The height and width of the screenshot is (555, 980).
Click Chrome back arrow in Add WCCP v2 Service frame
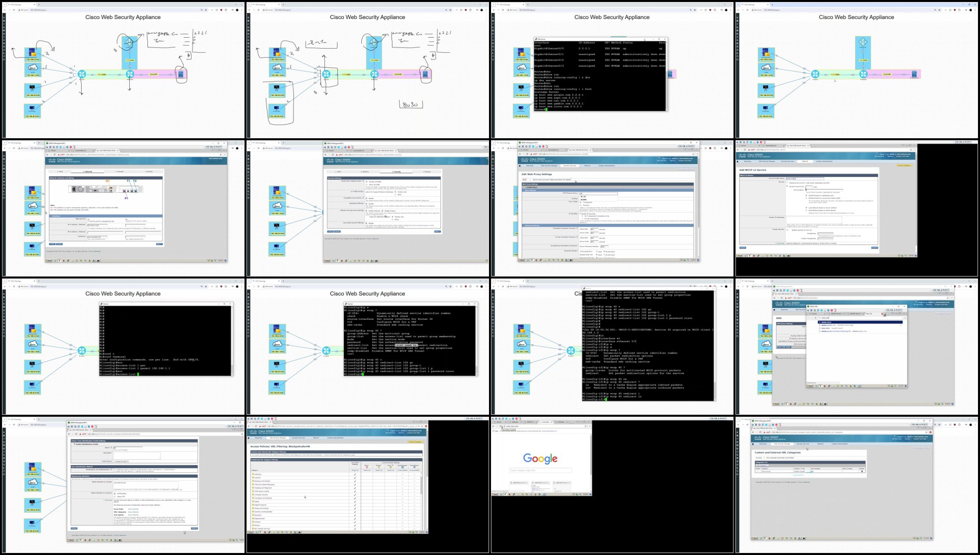click(738, 150)
